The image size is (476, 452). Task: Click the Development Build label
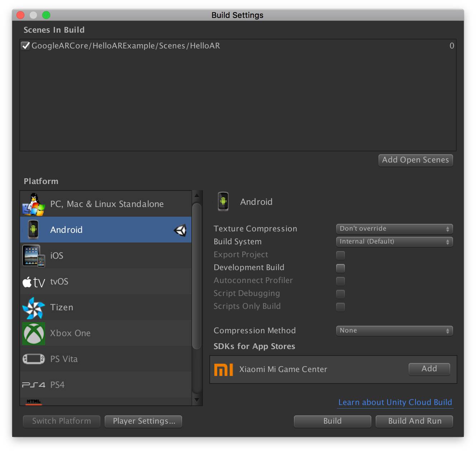point(249,268)
